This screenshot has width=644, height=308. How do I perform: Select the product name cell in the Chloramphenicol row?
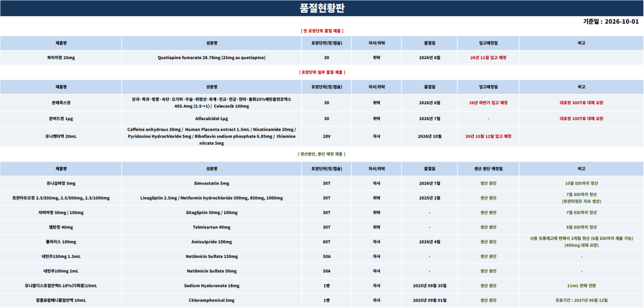click(x=61, y=300)
